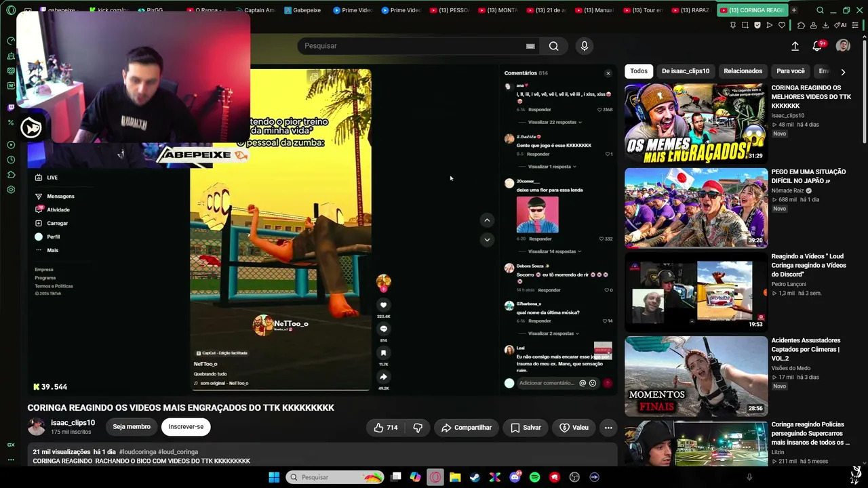
Task: Open the browser tab search magnifier
Action: click(820, 10)
